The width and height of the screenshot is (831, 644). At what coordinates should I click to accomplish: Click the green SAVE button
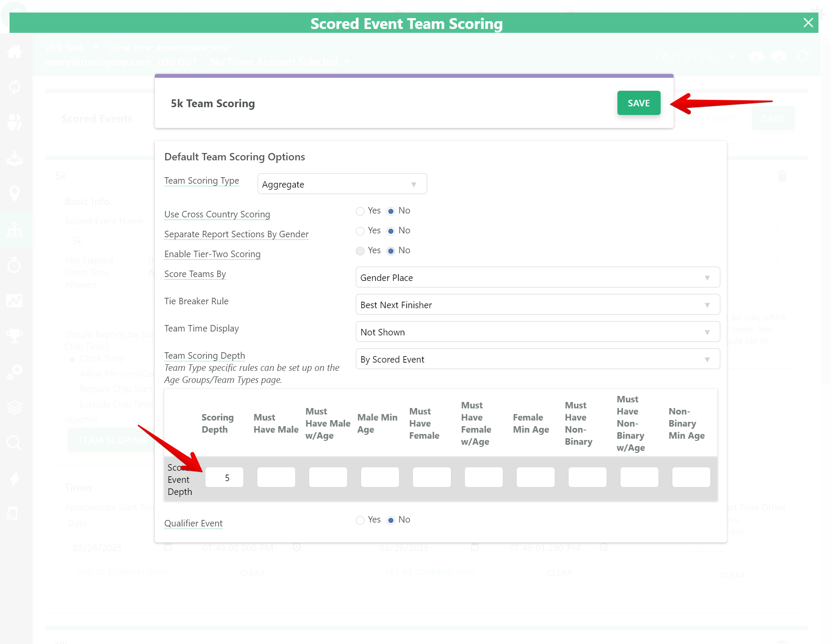coord(638,103)
